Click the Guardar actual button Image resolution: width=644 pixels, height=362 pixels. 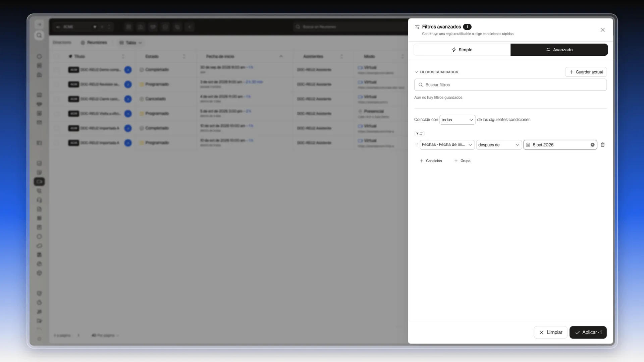click(x=586, y=72)
